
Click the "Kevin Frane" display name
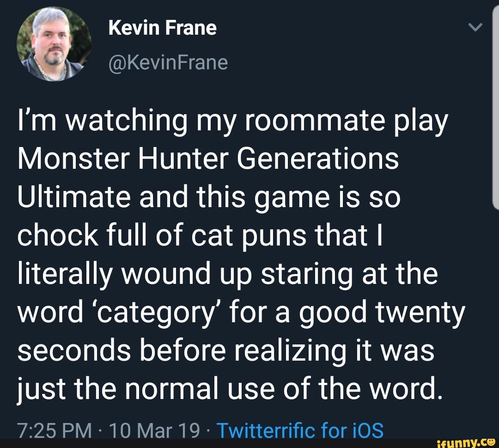[x=162, y=28]
